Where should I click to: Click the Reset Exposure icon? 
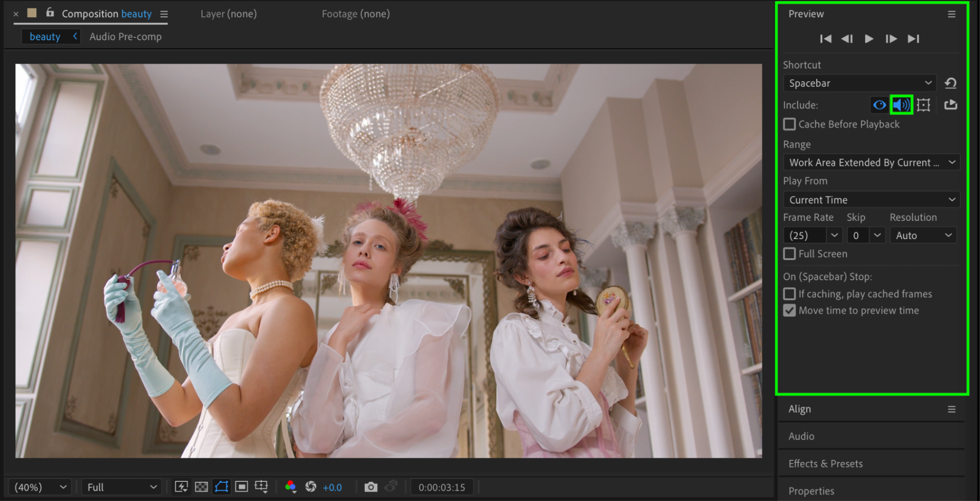click(311, 487)
